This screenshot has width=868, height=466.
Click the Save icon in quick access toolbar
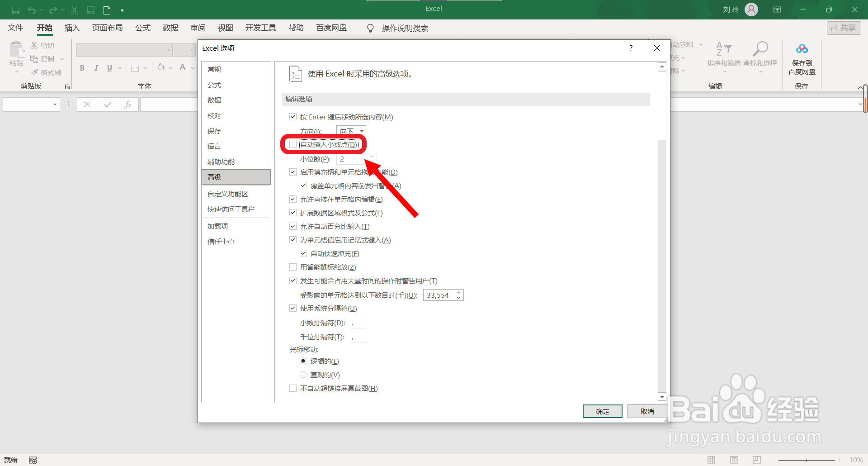point(15,10)
